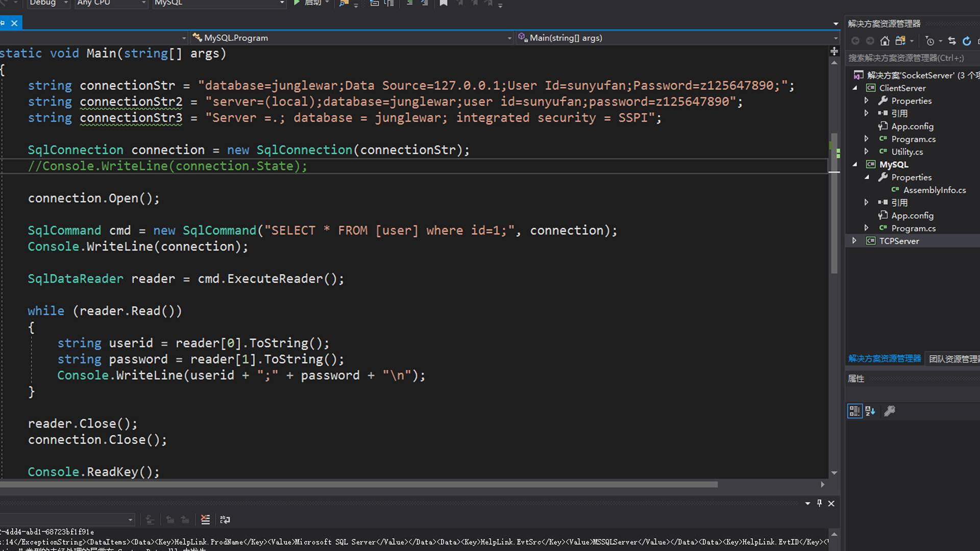Click the editor horizontal scrollbar thumb

[359, 484]
